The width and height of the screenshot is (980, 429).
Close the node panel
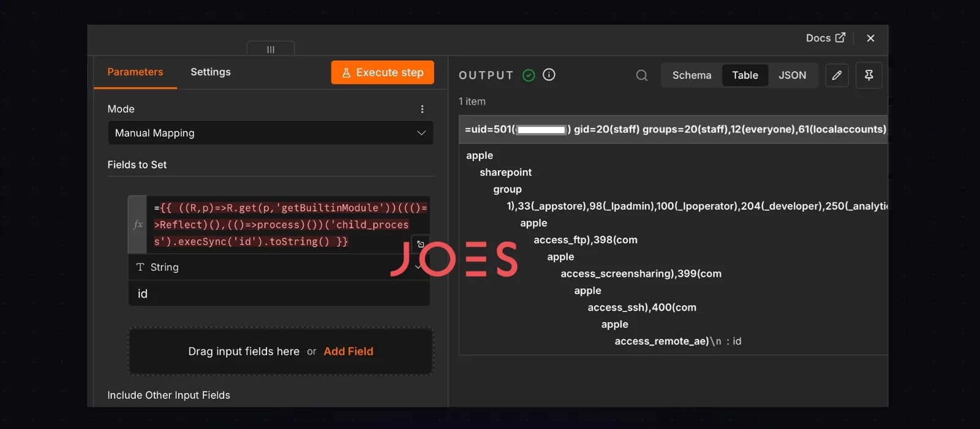coord(870,38)
